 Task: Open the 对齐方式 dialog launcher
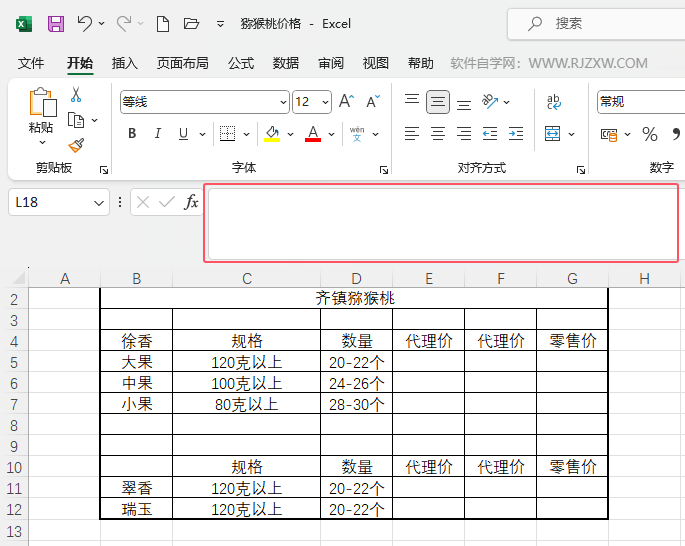[x=581, y=170]
